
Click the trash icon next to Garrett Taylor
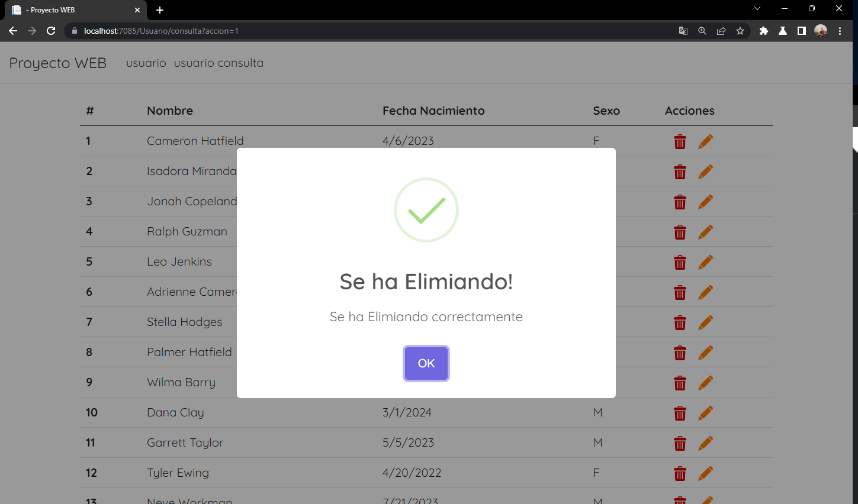pos(680,443)
